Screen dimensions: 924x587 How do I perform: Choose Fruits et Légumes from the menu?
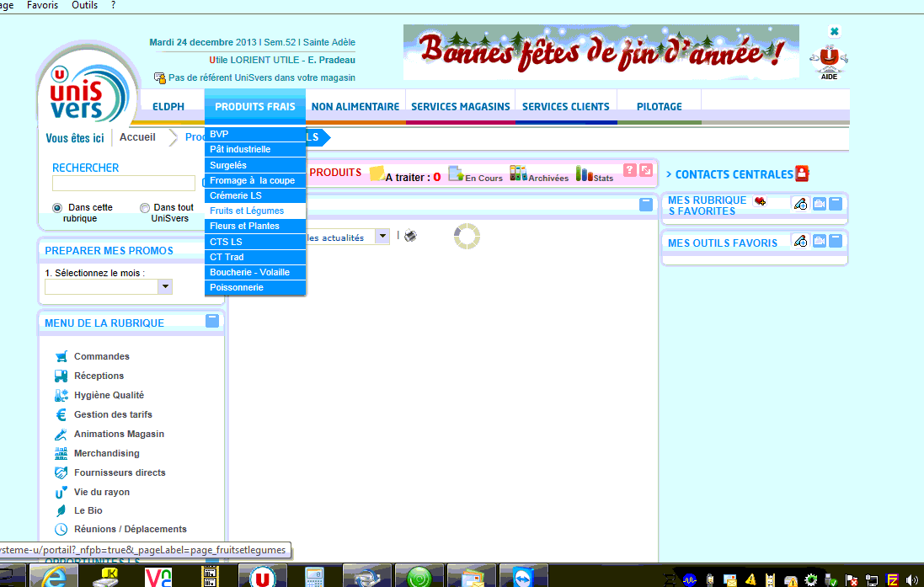(x=247, y=211)
